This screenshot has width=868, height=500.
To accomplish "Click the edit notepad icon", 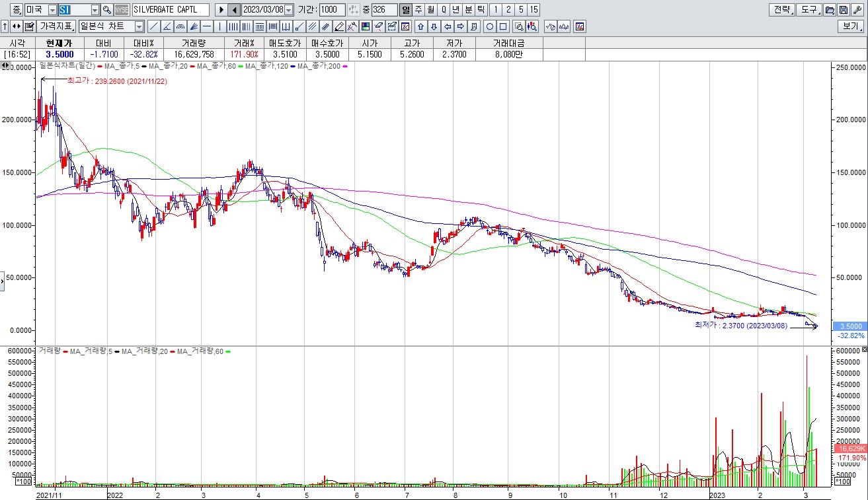I will [x=29, y=26].
